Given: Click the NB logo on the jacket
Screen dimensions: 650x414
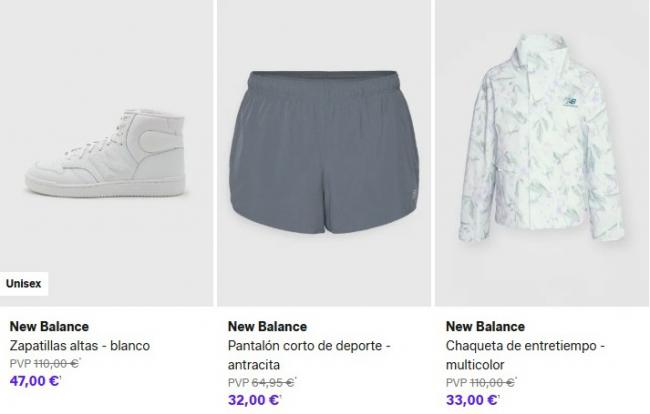Looking at the screenshot, I should tap(570, 102).
